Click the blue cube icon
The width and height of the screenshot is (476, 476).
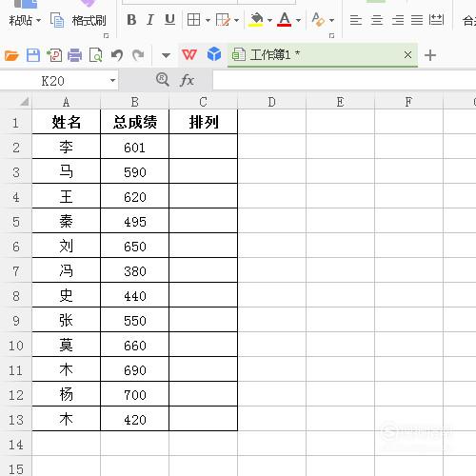pos(214,54)
